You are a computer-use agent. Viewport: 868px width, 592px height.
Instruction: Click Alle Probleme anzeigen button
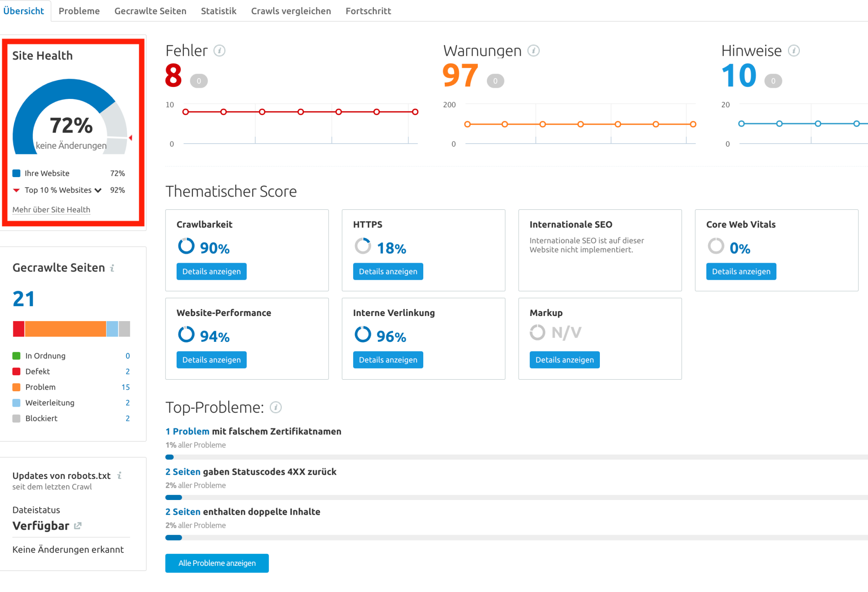click(x=217, y=563)
